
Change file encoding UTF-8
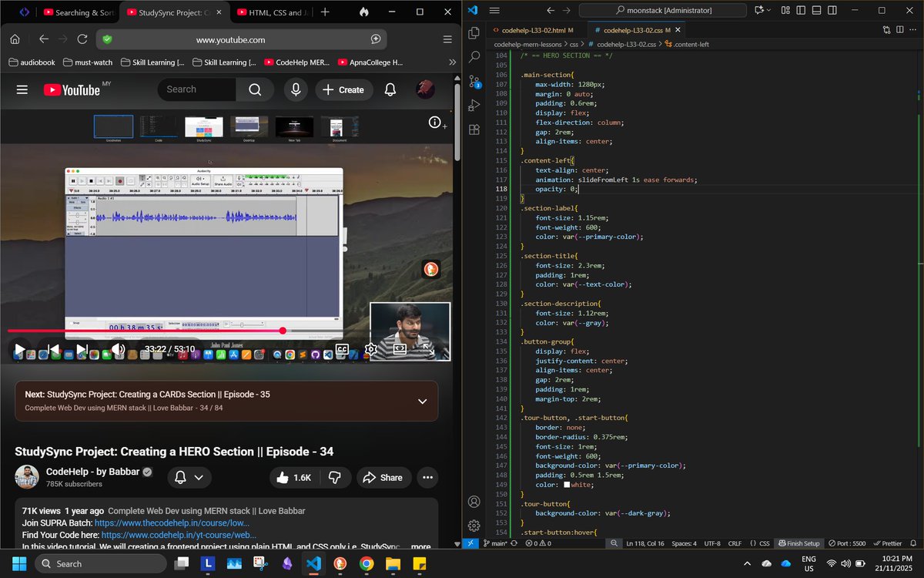(x=712, y=543)
